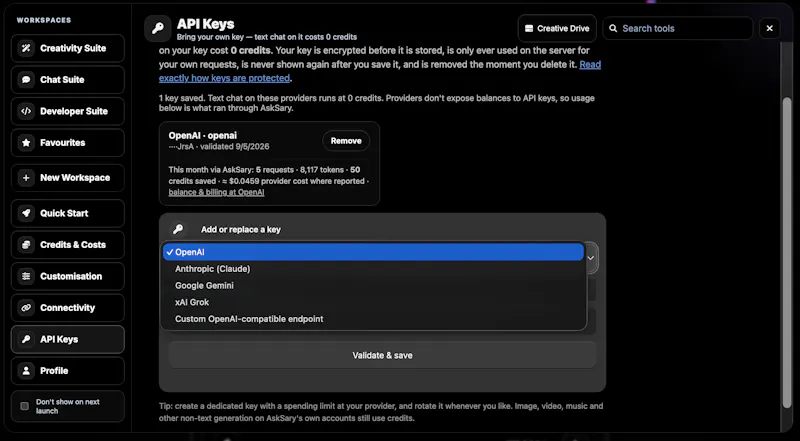Click the API Keys key icon in sidebar
This screenshot has height=441, width=800.
pyautogui.click(x=26, y=339)
